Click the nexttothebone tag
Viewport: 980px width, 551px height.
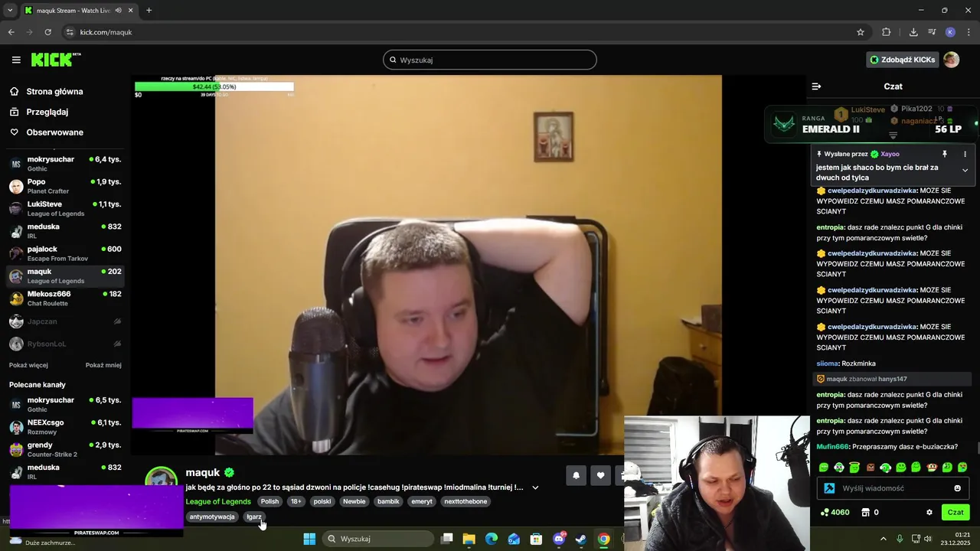465,501
